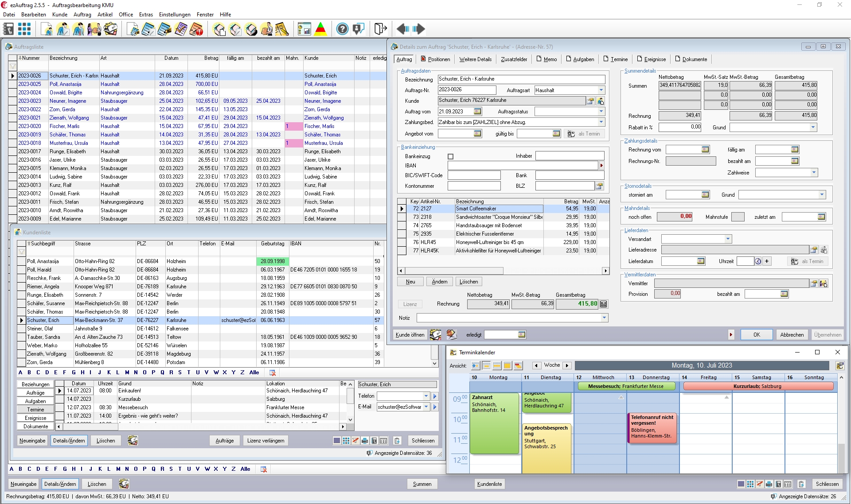This screenshot has width=851, height=504.
Task: Open the statistics chart toolbar icon
Action: tap(304, 29)
